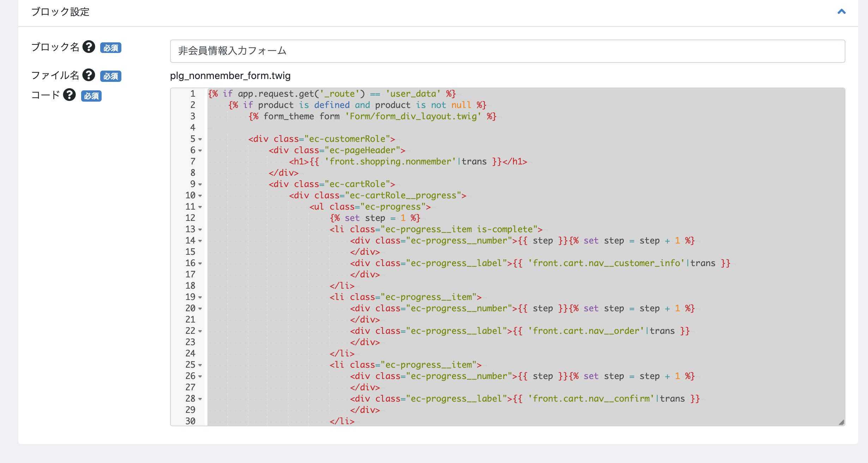Fold the ul ec-progress line 11 arrow
This screenshot has width=868, height=463.
pyautogui.click(x=200, y=207)
